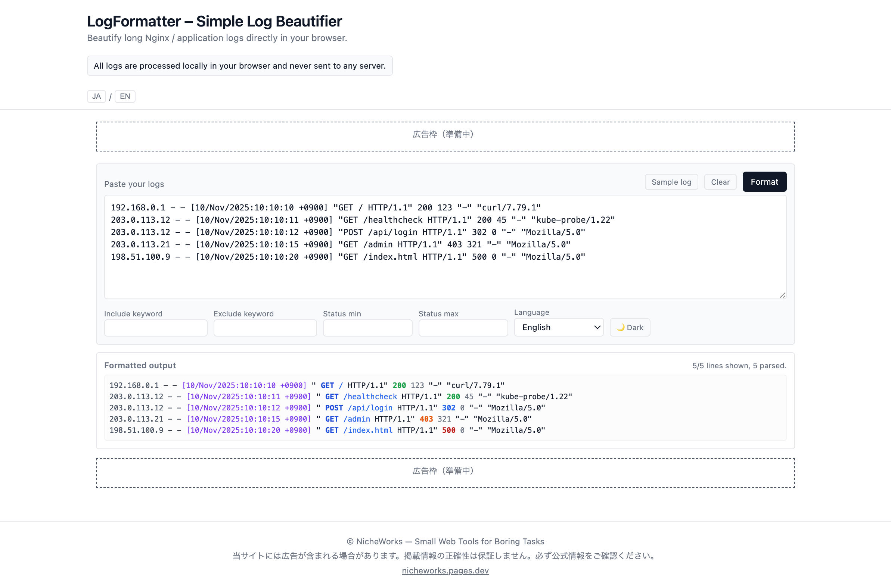Clear the pasted logs

coord(720,181)
